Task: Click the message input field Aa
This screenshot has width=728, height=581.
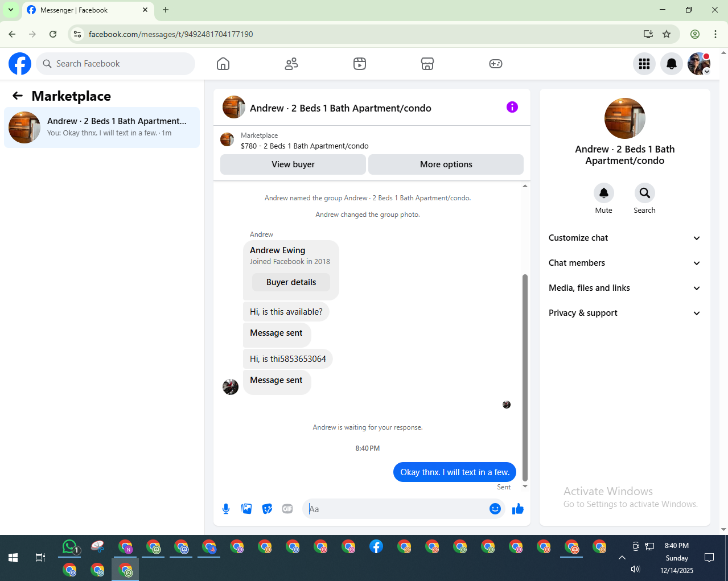Action: 396,509
